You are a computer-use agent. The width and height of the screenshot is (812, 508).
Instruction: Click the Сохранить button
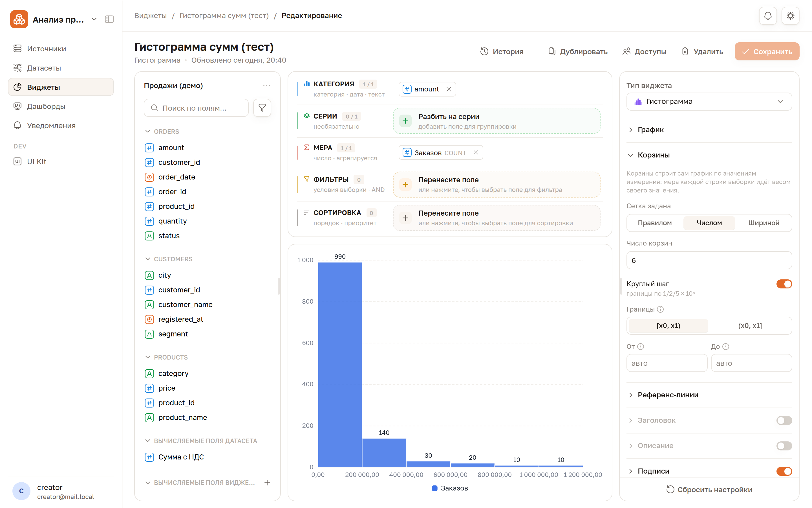(x=767, y=51)
